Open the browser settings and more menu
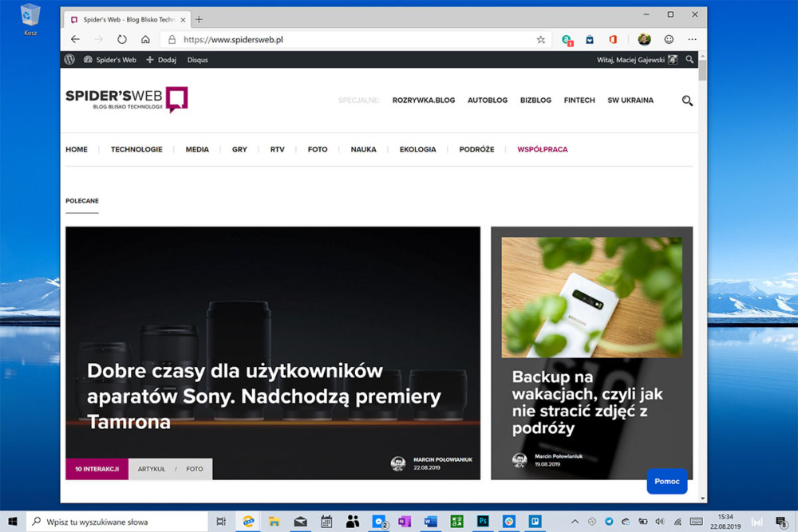The width and height of the screenshot is (798, 532). [692, 39]
